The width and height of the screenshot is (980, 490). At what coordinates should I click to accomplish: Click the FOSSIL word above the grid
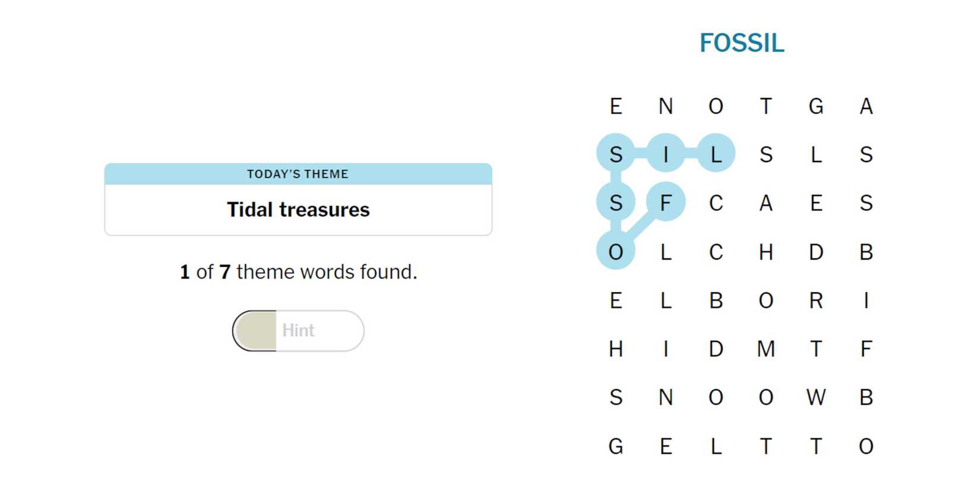point(742,43)
